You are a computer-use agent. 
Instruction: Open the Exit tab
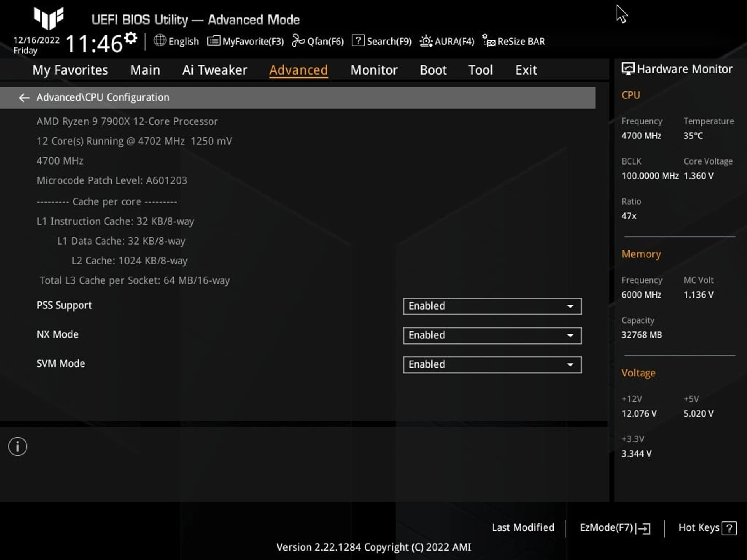point(526,70)
